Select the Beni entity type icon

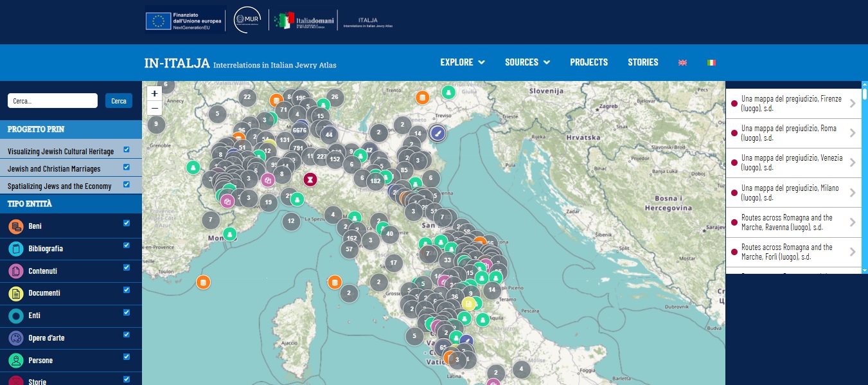[14, 226]
